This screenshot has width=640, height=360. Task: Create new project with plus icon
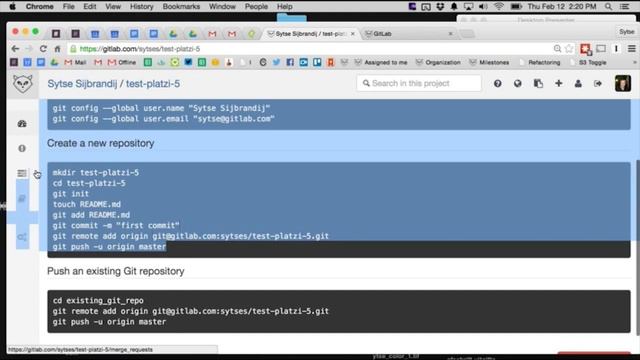[558, 83]
